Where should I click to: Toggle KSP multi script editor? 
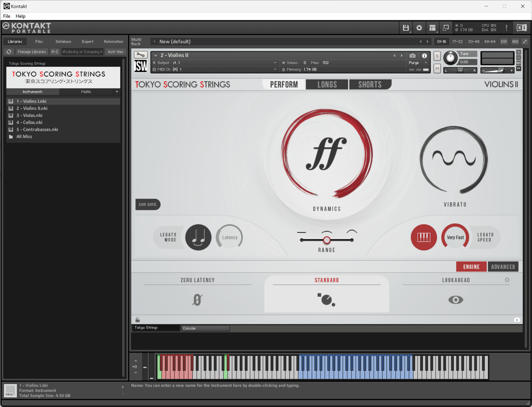(x=504, y=42)
